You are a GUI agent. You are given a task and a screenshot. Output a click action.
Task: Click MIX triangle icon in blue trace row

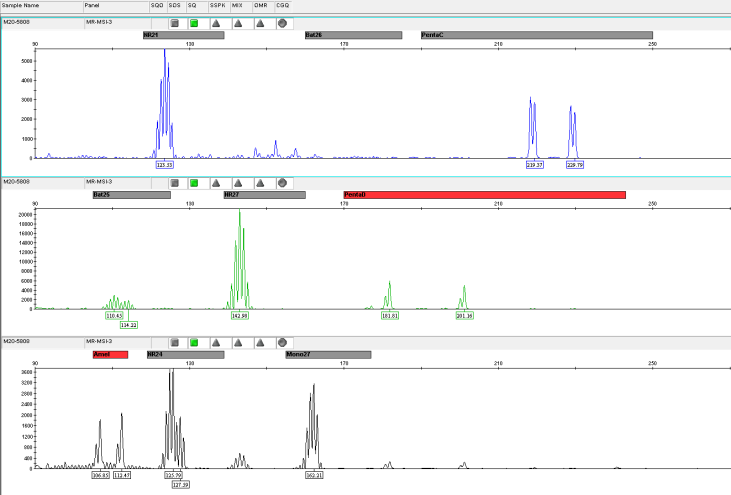click(x=238, y=22)
